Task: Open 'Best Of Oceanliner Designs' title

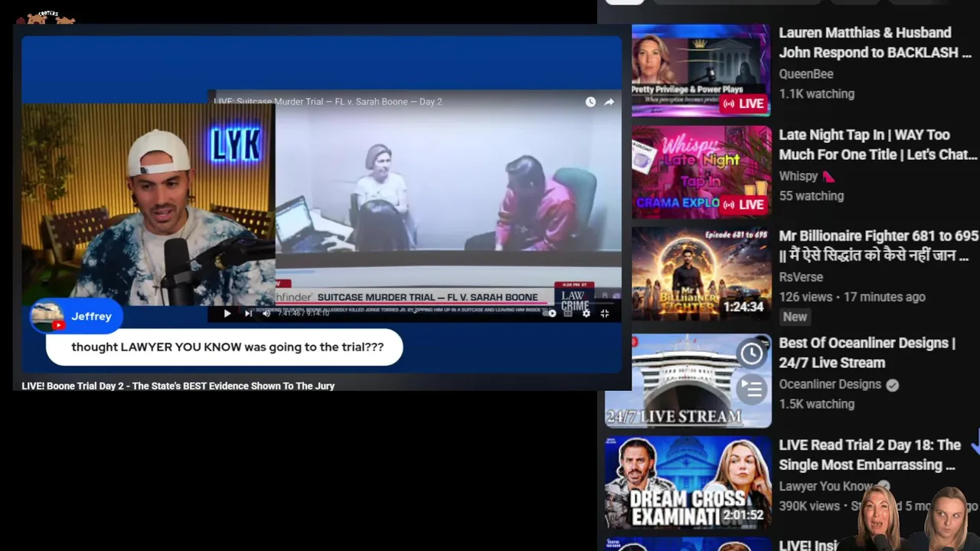Action: pyautogui.click(x=867, y=353)
